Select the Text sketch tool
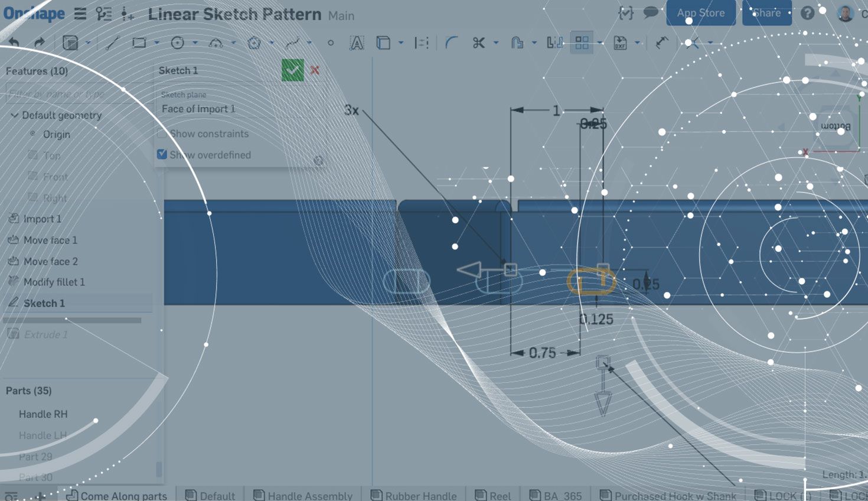This screenshot has width=868, height=501. (357, 43)
